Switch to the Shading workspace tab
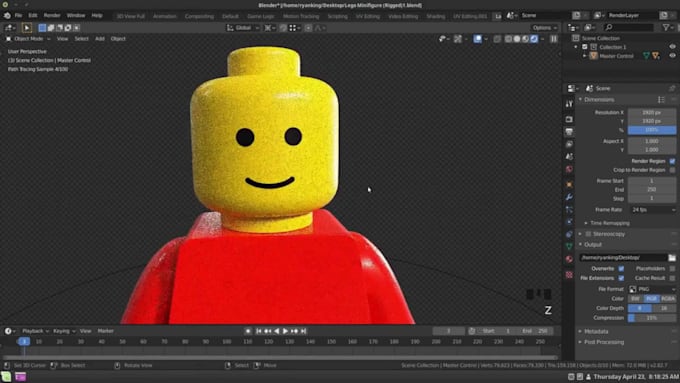 436,16
